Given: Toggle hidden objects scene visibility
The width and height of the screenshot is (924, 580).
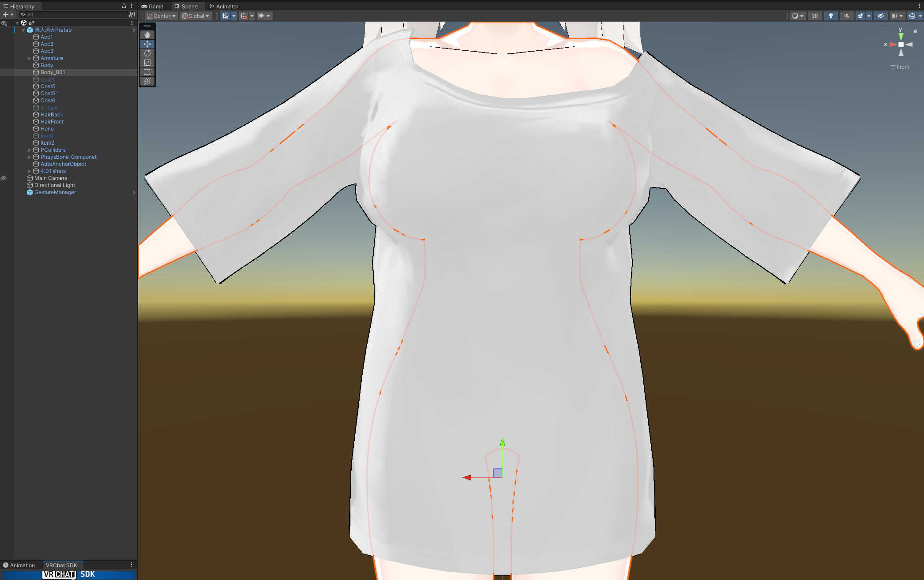Looking at the screenshot, I should coord(880,16).
